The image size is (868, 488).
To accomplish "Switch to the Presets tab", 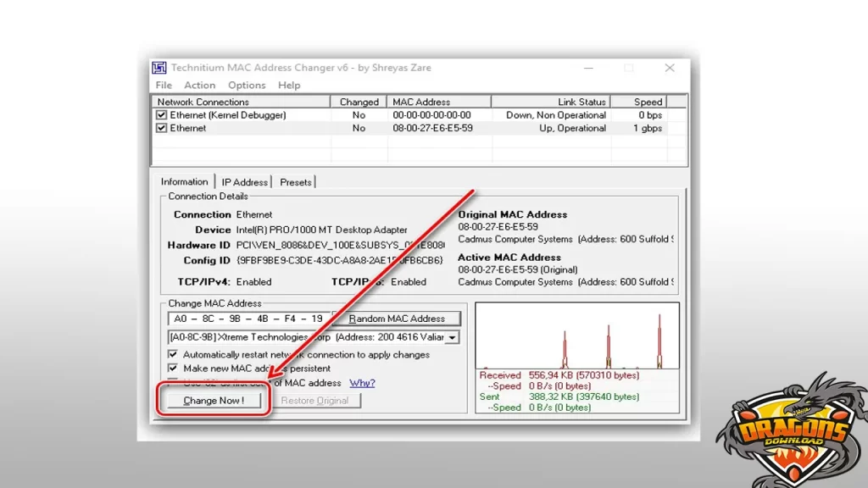I will click(x=294, y=181).
